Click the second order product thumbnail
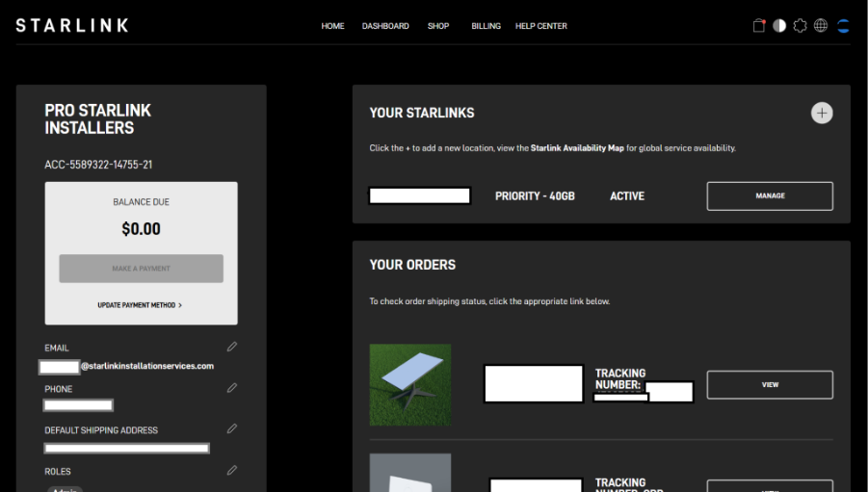Image resolution: width=868 pixels, height=492 pixels. click(x=410, y=473)
